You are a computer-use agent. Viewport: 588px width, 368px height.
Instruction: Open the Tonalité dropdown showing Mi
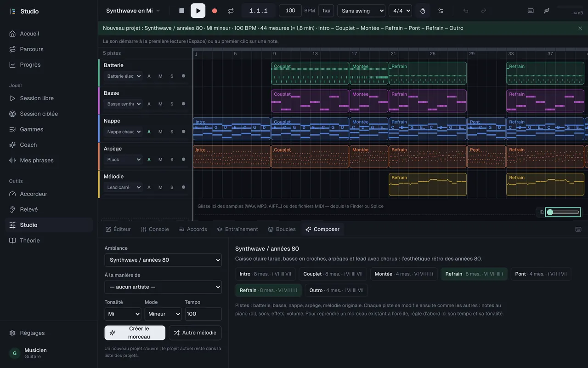[x=123, y=314]
